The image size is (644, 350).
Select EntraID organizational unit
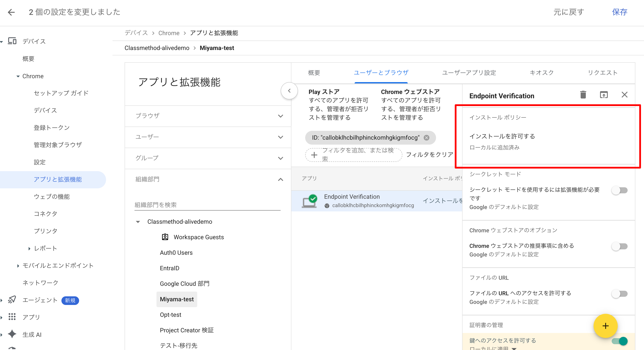(x=169, y=268)
